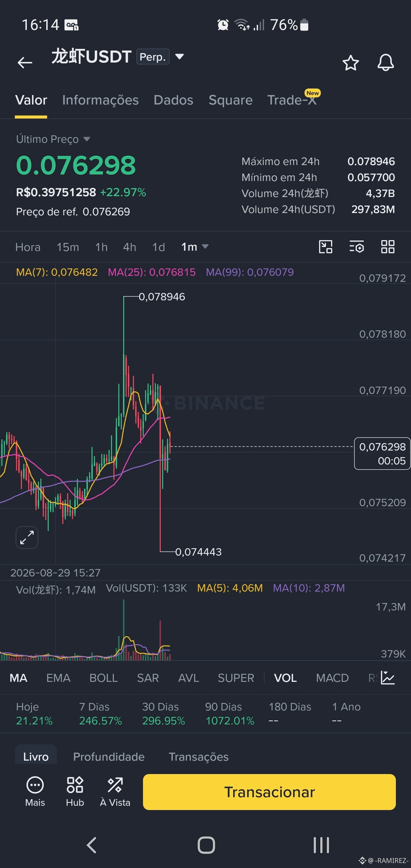Tap the MA(99) indicator value

(x=250, y=272)
